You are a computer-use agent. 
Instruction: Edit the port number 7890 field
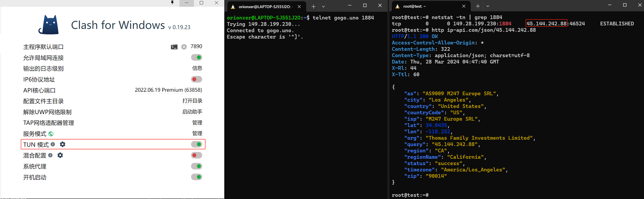[196, 46]
